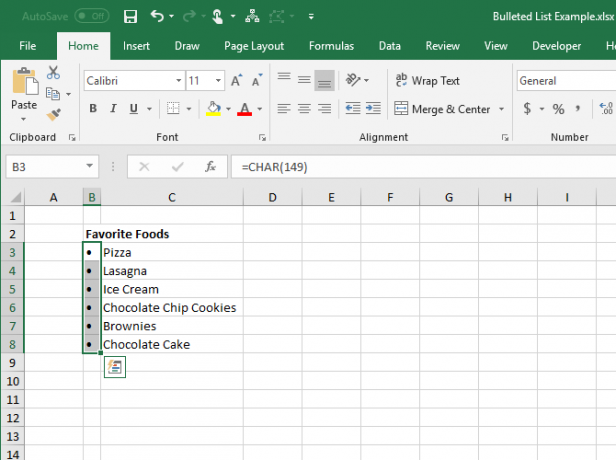Customize the Quick Access Toolbar arrow
The image size is (616, 460).
tap(311, 16)
